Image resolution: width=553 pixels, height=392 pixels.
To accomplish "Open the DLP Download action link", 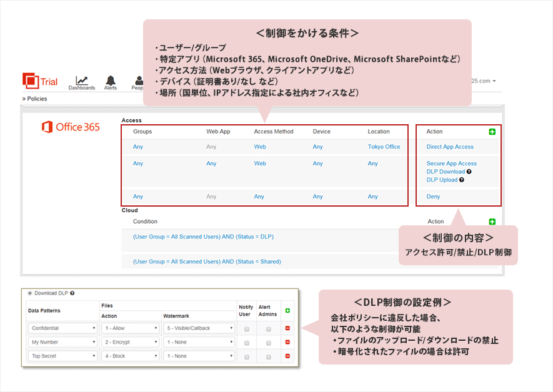I will click(446, 172).
